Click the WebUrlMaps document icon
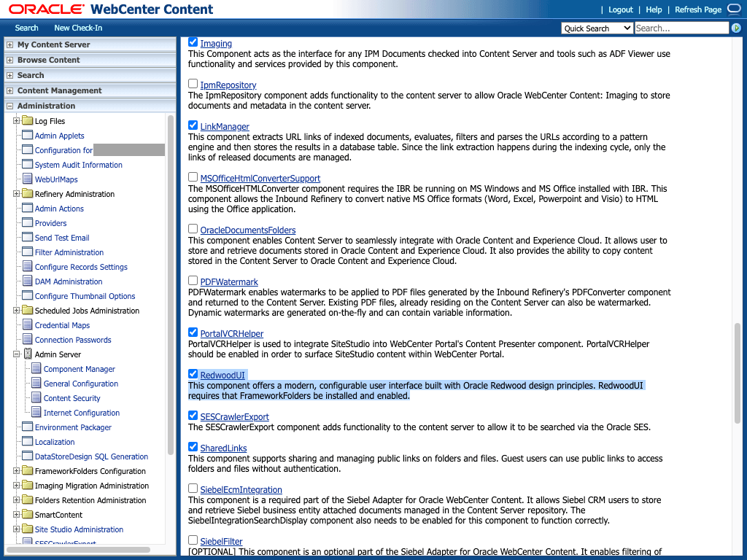 click(28, 179)
